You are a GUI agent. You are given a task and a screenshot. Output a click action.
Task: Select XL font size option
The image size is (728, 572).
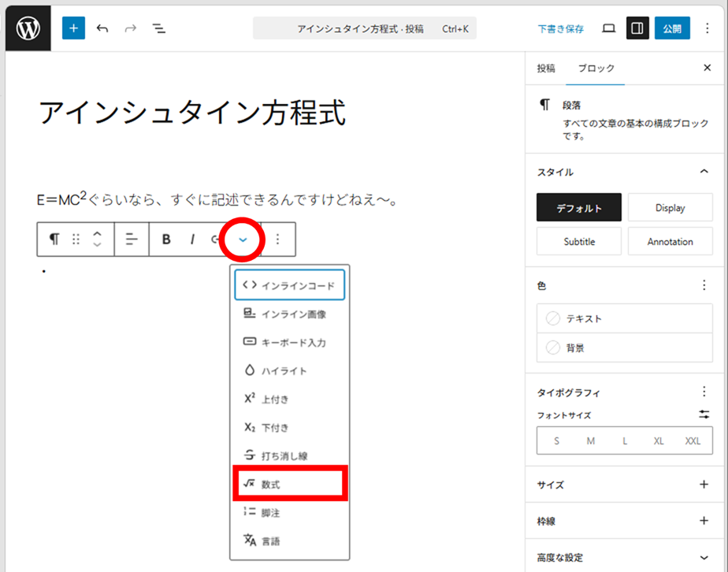pos(659,441)
